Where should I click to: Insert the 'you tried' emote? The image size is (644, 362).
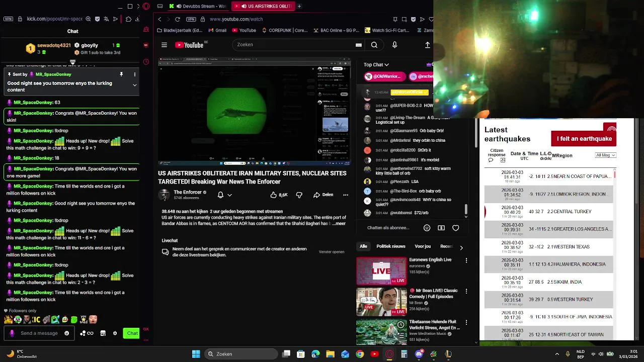pyautogui.click(x=84, y=319)
